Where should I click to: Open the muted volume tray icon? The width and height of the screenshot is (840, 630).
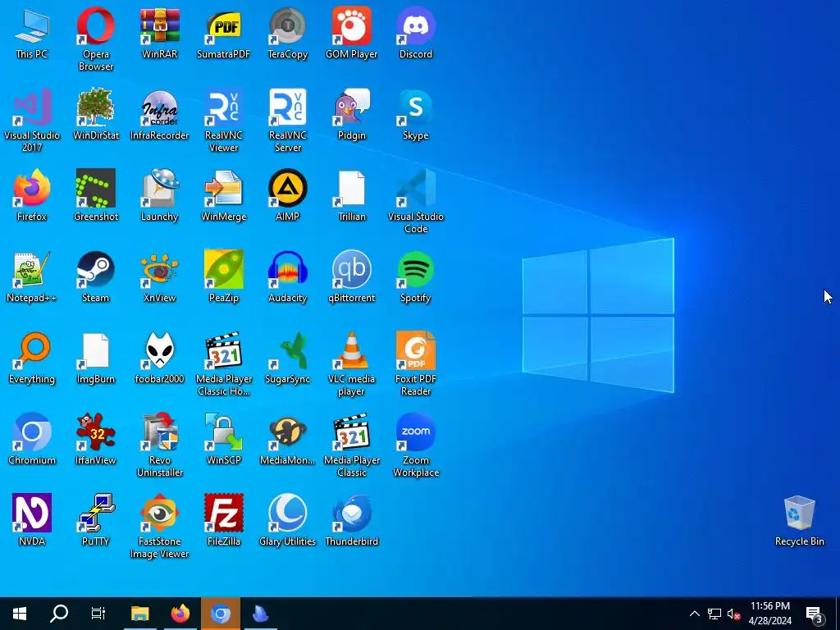734,614
